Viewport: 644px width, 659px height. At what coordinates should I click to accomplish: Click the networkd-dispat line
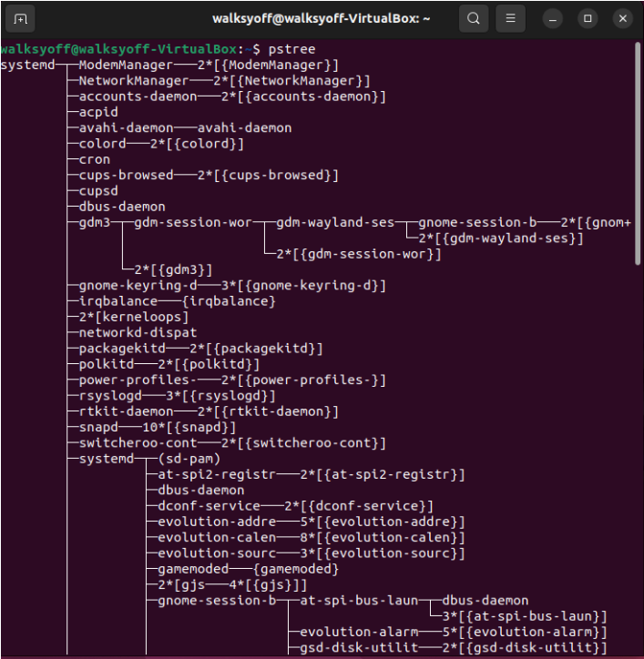(138, 333)
